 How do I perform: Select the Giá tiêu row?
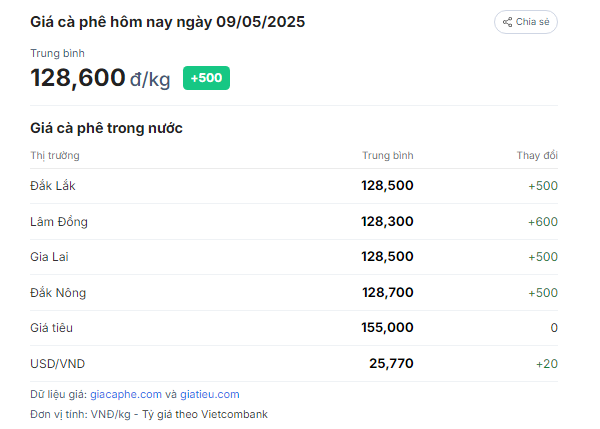point(294,328)
